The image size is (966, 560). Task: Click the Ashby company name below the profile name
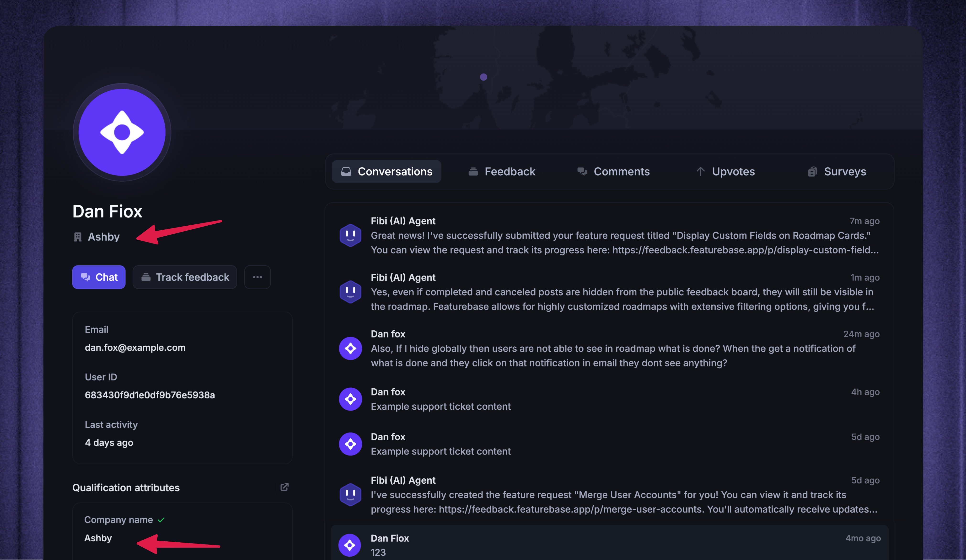pyautogui.click(x=104, y=237)
